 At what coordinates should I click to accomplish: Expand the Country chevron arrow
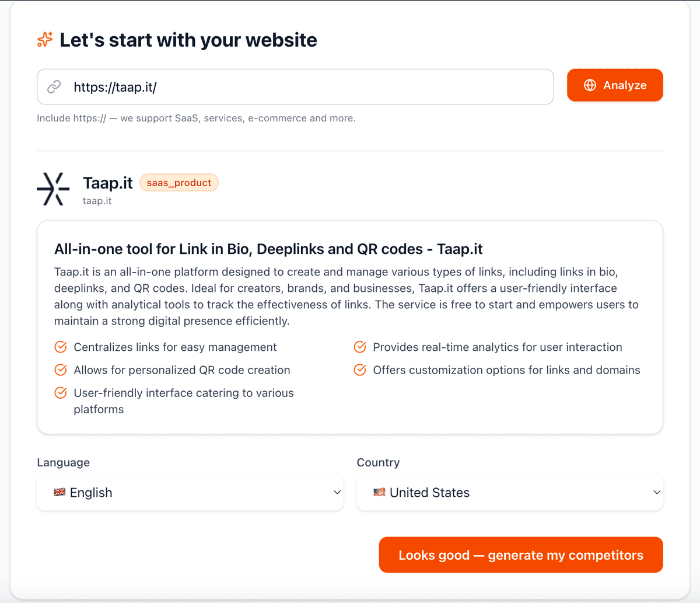click(656, 492)
